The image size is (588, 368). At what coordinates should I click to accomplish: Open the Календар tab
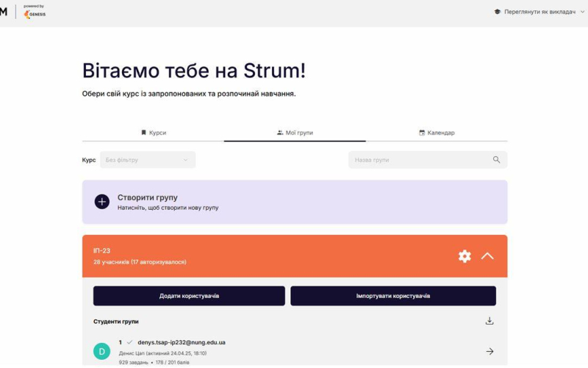pyautogui.click(x=437, y=132)
